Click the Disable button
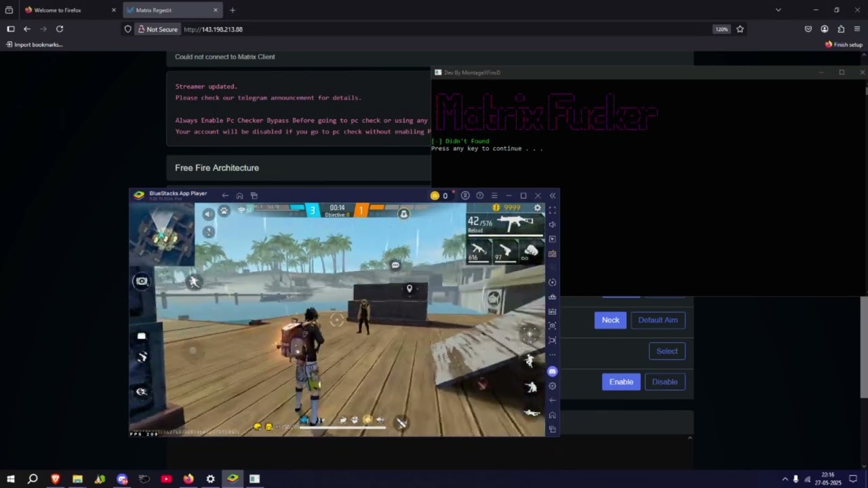 coord(665,382)
